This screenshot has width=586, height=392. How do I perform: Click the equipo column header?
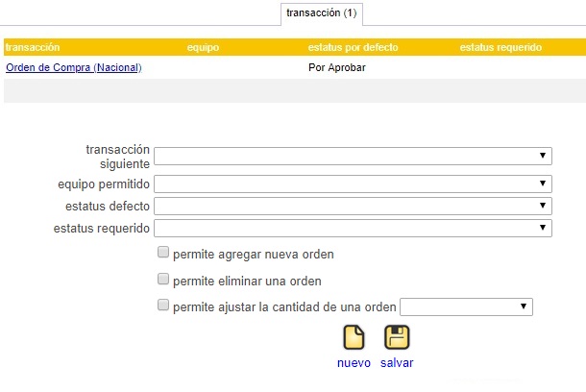tap(203, 47)
